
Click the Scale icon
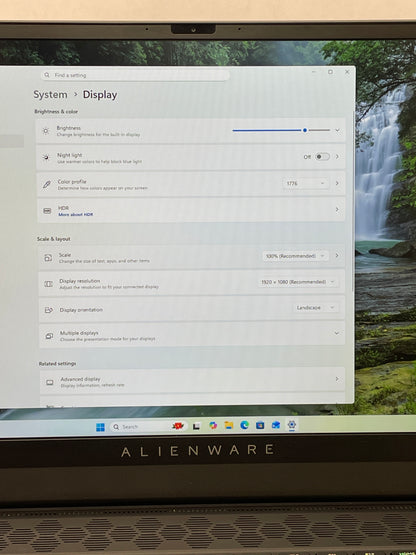[48, 258]
